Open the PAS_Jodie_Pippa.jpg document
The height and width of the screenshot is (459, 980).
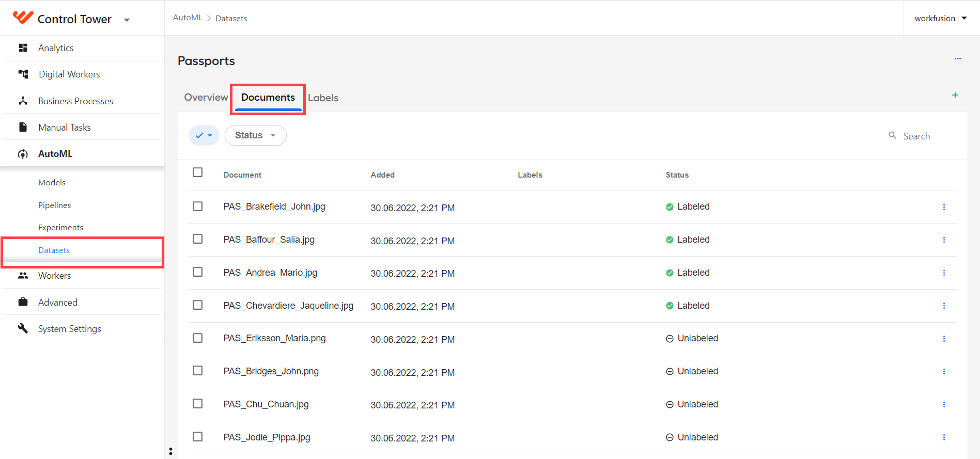click(x=267, y=437)
